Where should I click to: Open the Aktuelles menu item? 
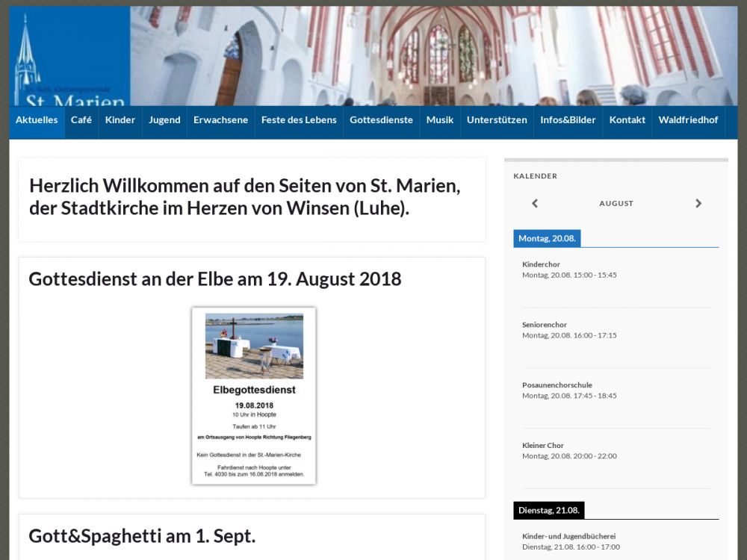click(37, 120)
